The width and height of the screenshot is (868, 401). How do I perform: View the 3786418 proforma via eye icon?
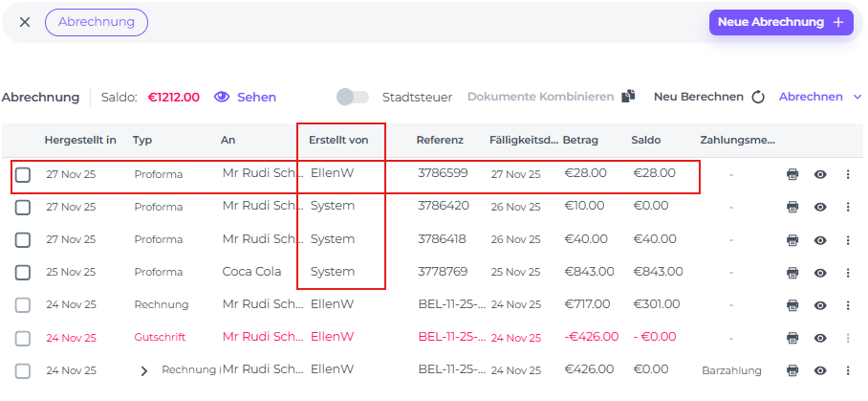(820, 239)
